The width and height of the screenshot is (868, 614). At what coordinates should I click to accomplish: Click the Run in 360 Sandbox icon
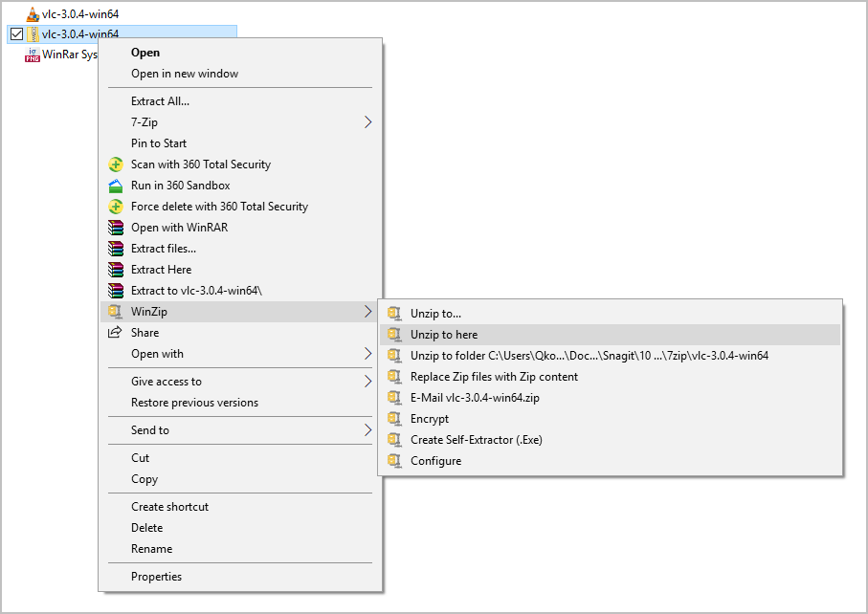coord(115,186)
